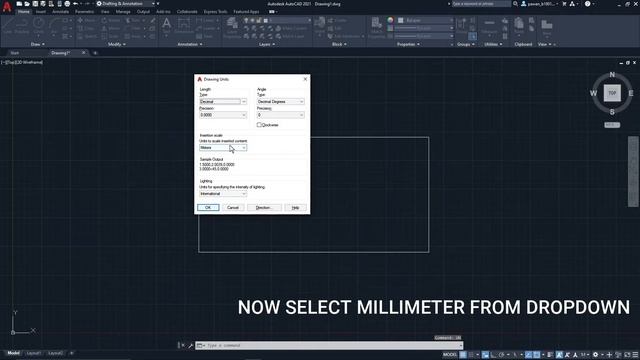
Task: Toggle ortho mode in status bar
Action: pyautogui.click(x=494, y=355)
